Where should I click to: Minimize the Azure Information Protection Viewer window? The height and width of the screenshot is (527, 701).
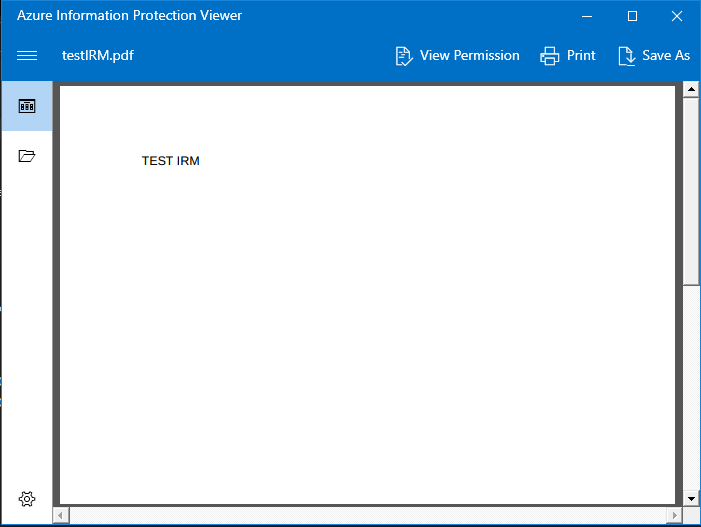tap(587, 16)
